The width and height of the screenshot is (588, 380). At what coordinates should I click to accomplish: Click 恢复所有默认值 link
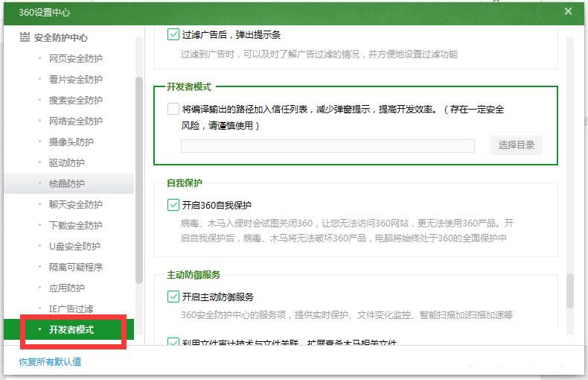pos(50,362)
